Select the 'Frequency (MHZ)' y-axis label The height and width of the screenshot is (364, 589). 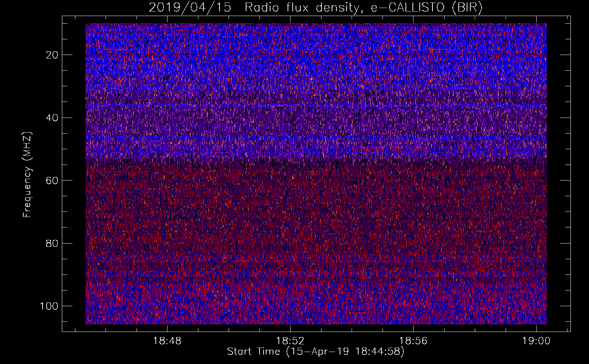coord(27,174)
